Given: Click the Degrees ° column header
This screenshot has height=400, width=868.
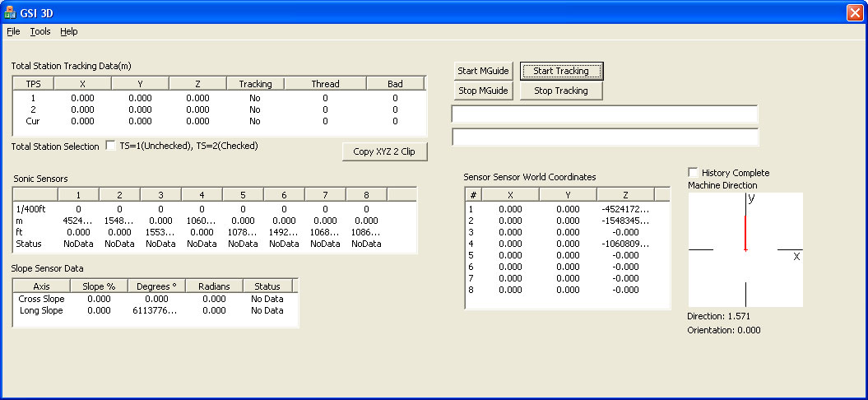Looking at the screenshot, I should pos(156,286).
